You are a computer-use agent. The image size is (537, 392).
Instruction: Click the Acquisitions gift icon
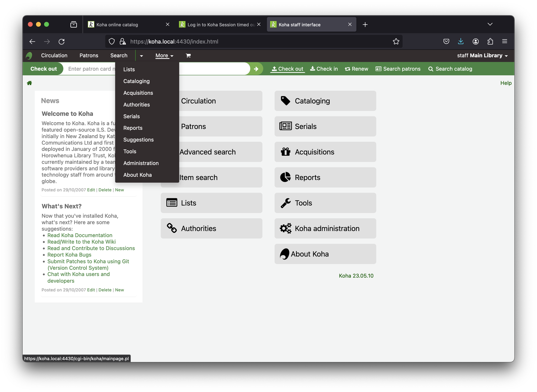point(285,152)
